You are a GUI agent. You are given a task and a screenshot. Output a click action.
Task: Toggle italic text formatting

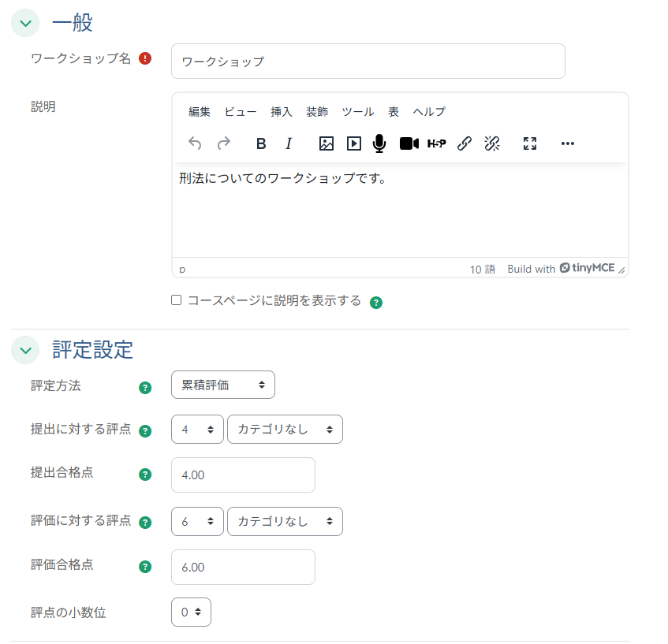289,143
